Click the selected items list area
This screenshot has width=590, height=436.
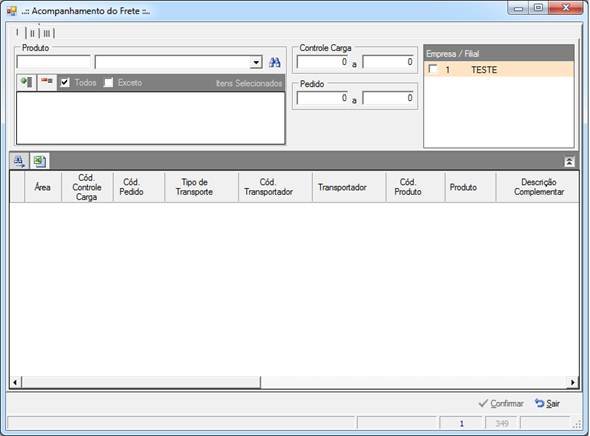click(x=151, y=118)
